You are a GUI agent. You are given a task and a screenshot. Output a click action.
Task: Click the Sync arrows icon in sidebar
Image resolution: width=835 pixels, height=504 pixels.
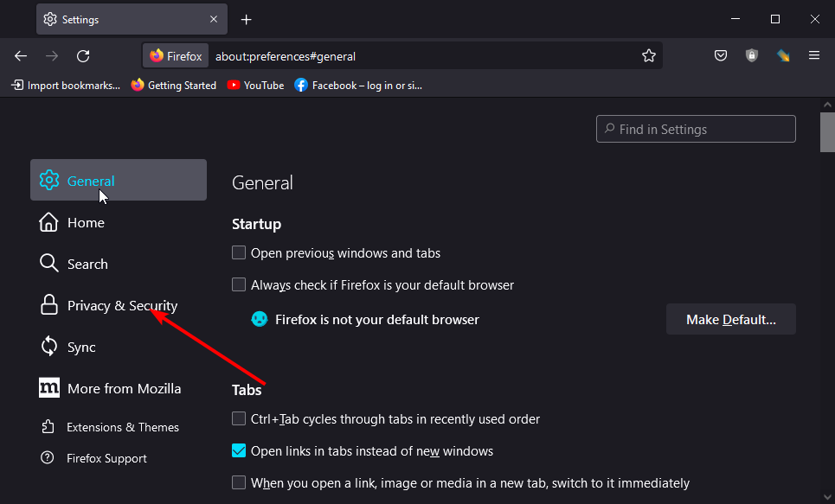coord(49,347)
